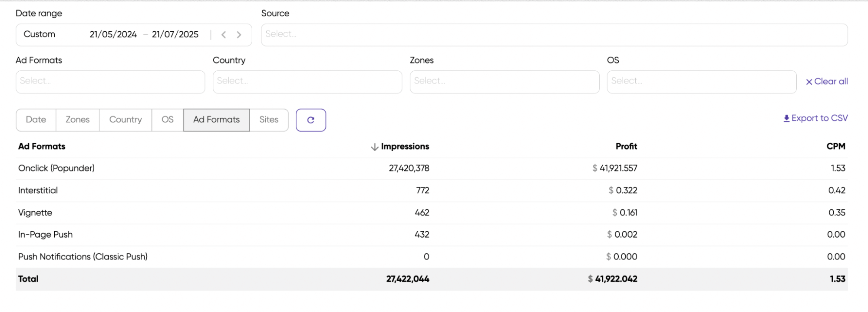The height and width of the screenshot is (312, 868).
Task: Click the Clear all filters link
Action: coord(826,82)
